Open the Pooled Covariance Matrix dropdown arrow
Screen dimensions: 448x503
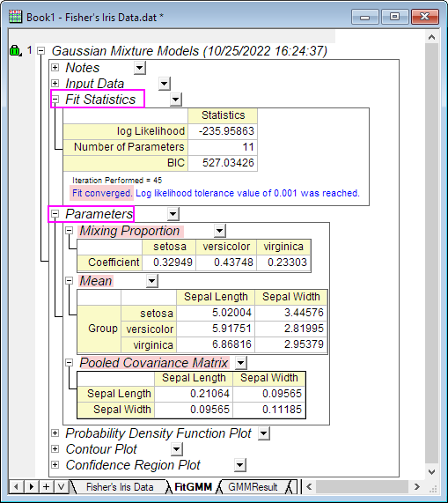tap(241, 363)
